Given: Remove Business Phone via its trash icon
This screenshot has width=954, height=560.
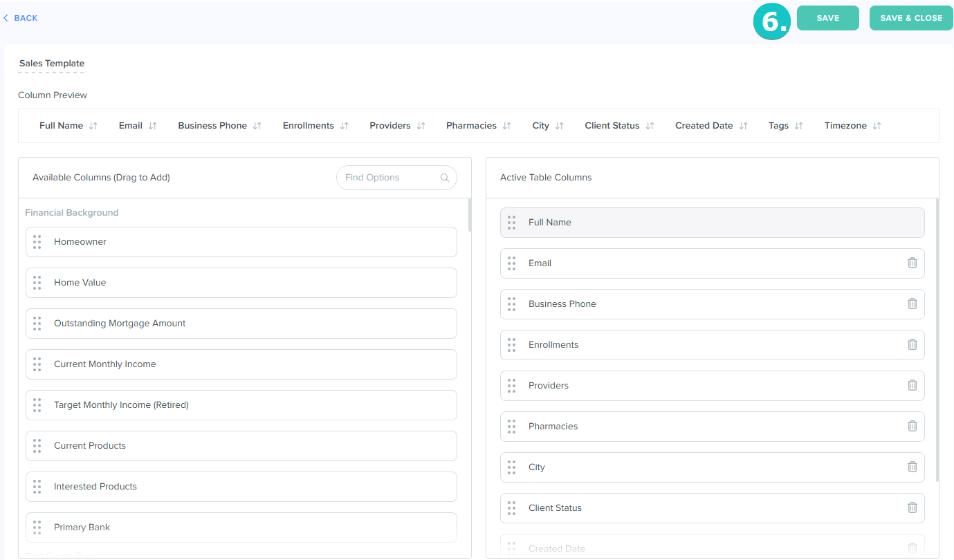Looking at the screenshot, I should [912, 304].
